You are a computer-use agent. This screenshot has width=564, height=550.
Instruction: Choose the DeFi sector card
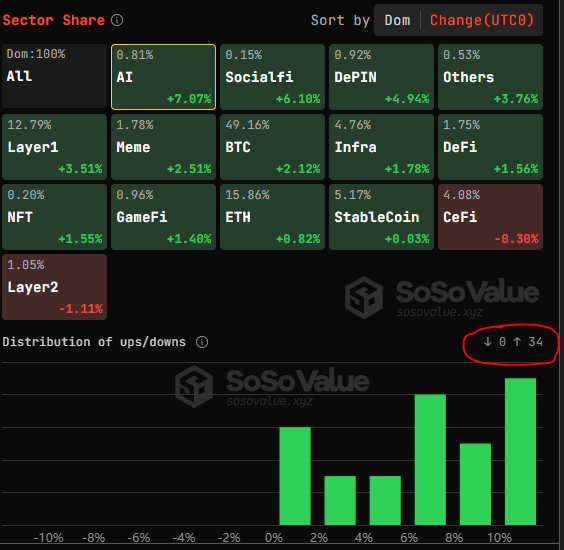coord(490,147)
